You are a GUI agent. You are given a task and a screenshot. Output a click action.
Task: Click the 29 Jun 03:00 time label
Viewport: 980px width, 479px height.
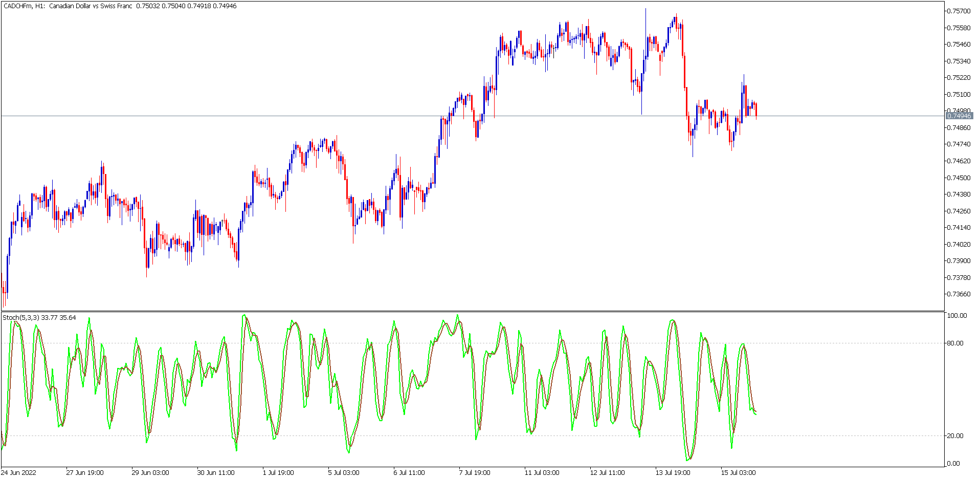[x=150, y=473]
